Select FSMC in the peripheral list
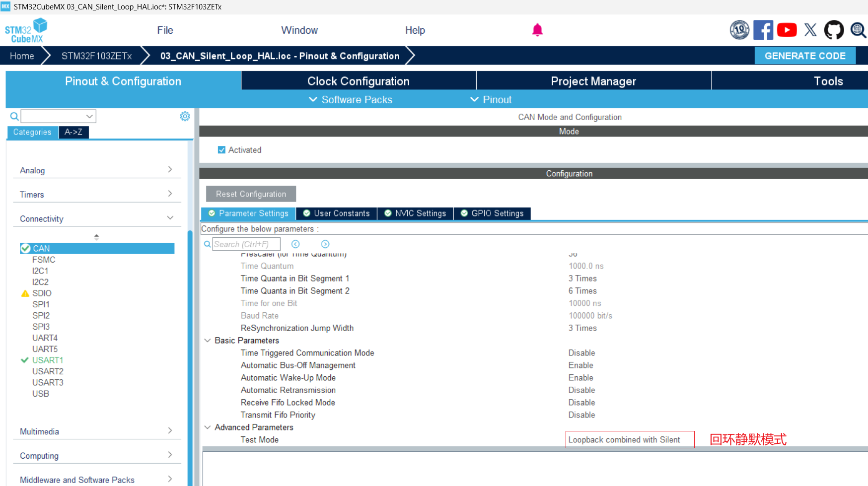 (x=44, y=260)
